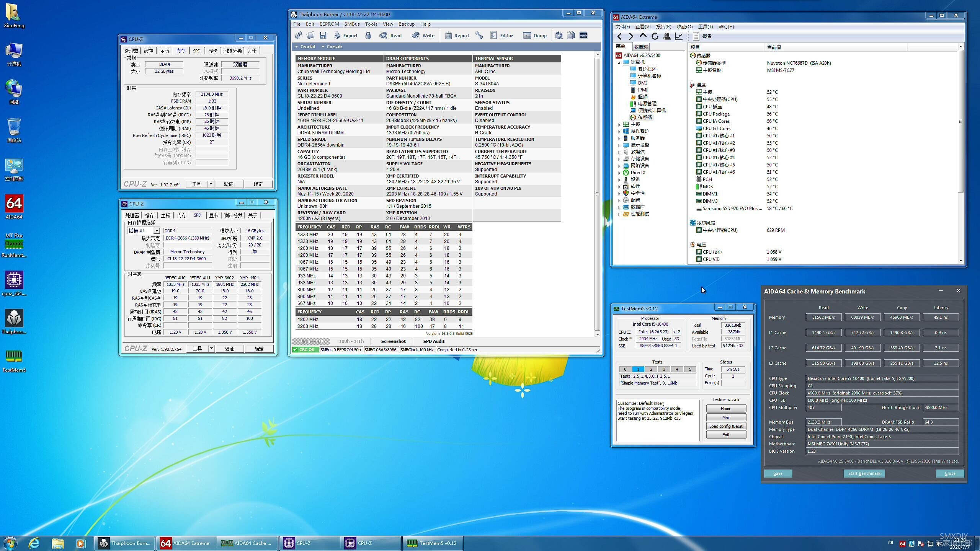980x551 pixels.
Task: Click the wrench icon in Thaiphoon Burner toolbar
Action: click(x=479, y=36)
